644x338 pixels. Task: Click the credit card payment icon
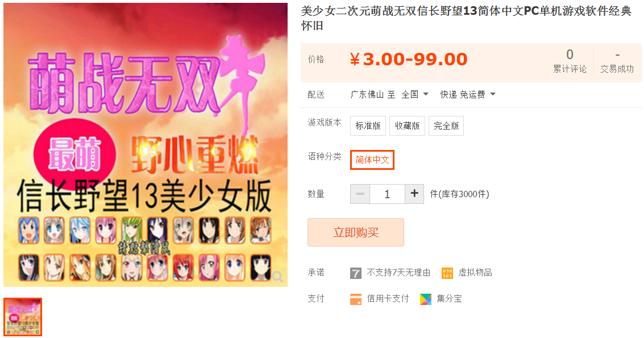356,299
